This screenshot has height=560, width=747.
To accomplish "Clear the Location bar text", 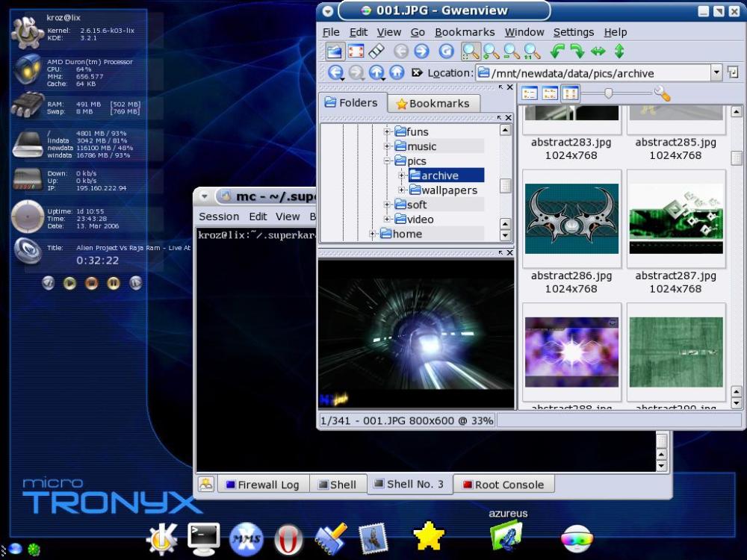I will pos(417,73).
